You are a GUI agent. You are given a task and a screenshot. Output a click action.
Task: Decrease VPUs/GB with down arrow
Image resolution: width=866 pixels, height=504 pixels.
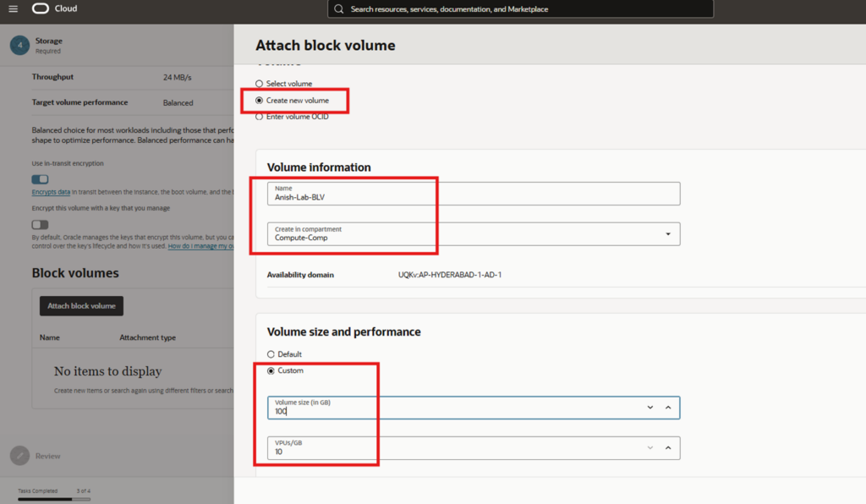point(649,448)
